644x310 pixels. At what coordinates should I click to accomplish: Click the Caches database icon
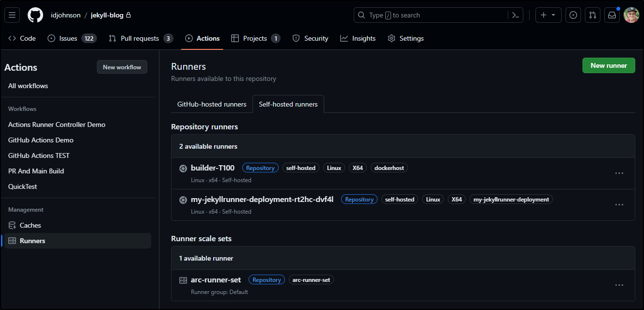tap(12, 225)
